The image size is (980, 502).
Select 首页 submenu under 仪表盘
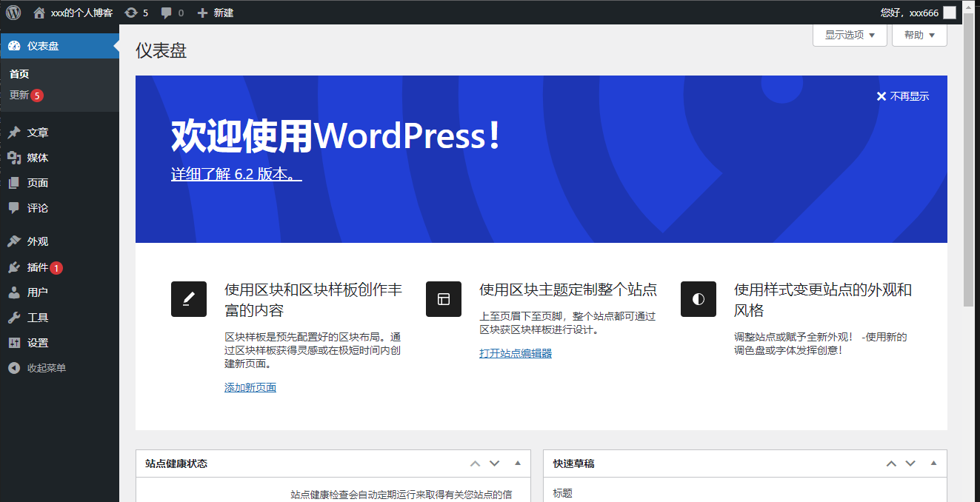(19, 74)
